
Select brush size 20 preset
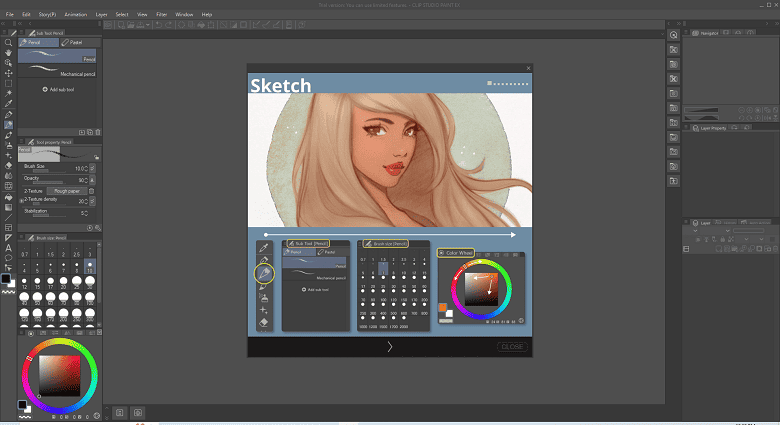tap(64, 283)
